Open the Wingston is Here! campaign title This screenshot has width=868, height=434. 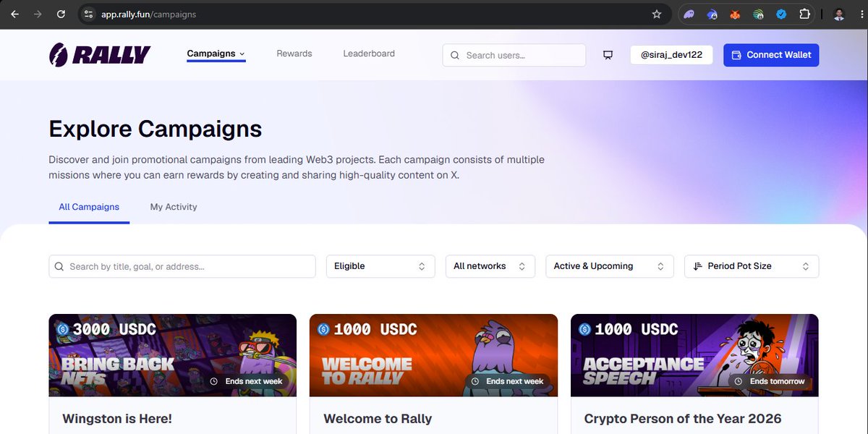(117, 419)
